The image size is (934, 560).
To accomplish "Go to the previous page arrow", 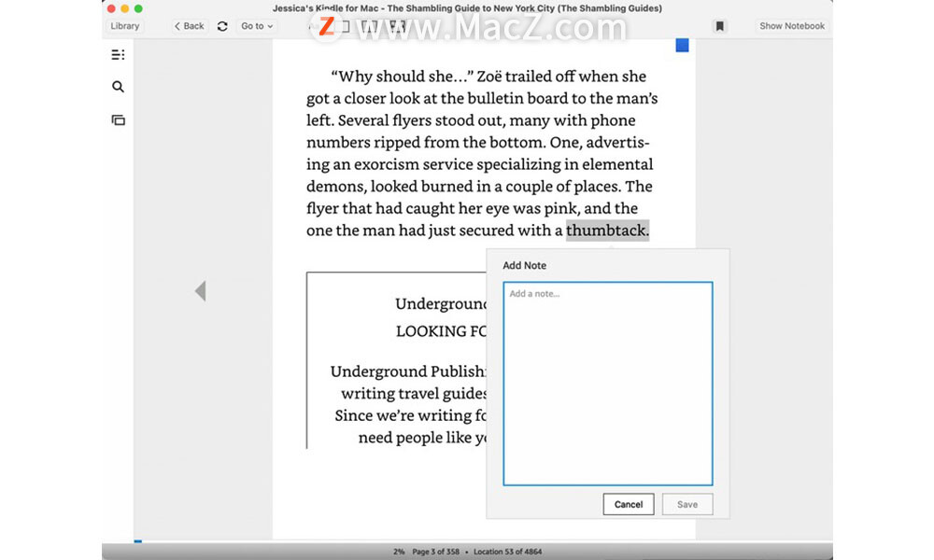I will (201, 291).
